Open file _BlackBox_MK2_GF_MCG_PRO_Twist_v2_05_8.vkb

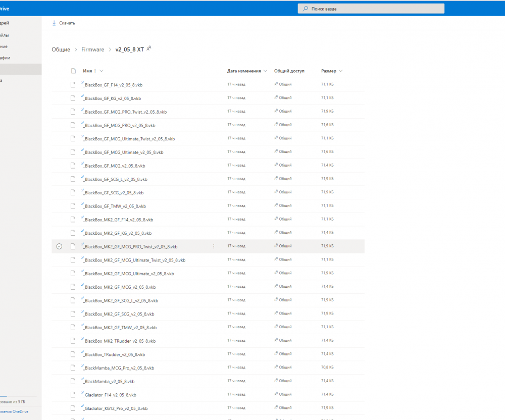(130, 247)
